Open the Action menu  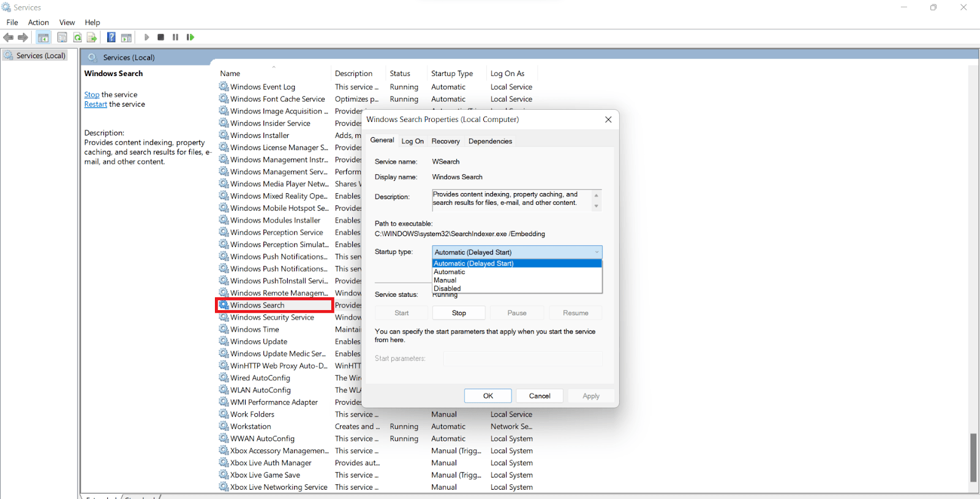[39, 22]
